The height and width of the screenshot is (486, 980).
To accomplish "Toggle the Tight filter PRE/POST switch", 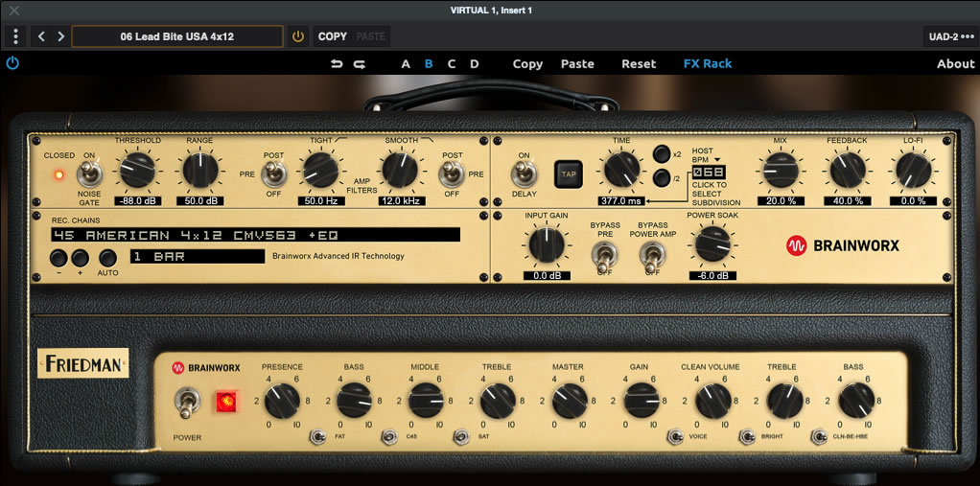I will pyautogui.click(x=273, y=174).
